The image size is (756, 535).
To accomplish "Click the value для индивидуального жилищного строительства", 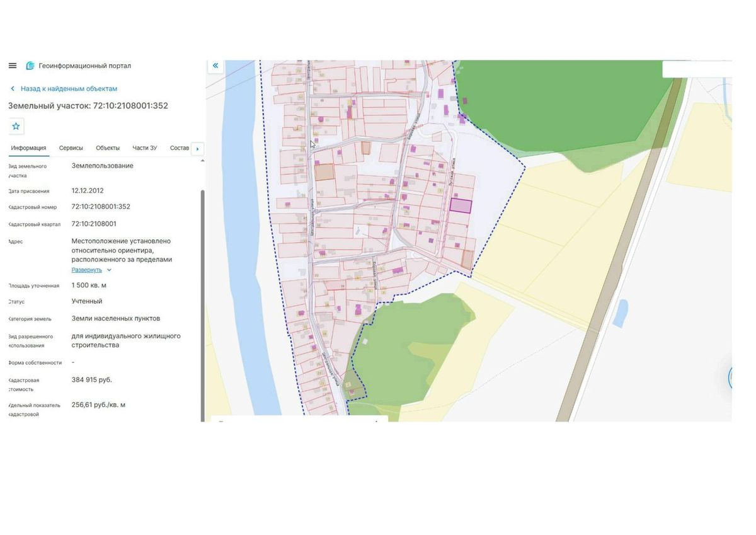I will (126, 340).
